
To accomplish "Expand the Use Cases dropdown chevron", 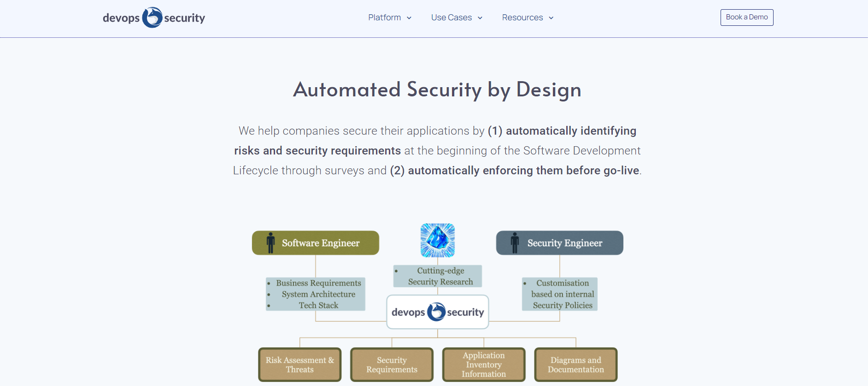I will point(480,18).
